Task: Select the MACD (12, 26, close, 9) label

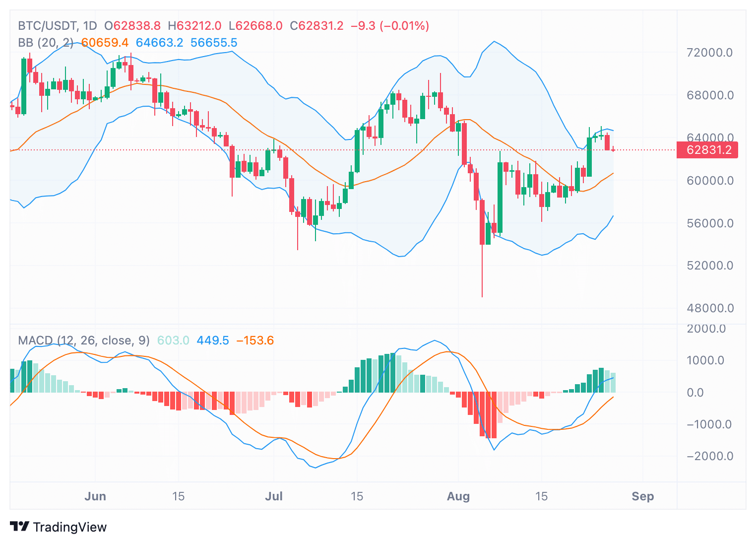Action: 84,340
